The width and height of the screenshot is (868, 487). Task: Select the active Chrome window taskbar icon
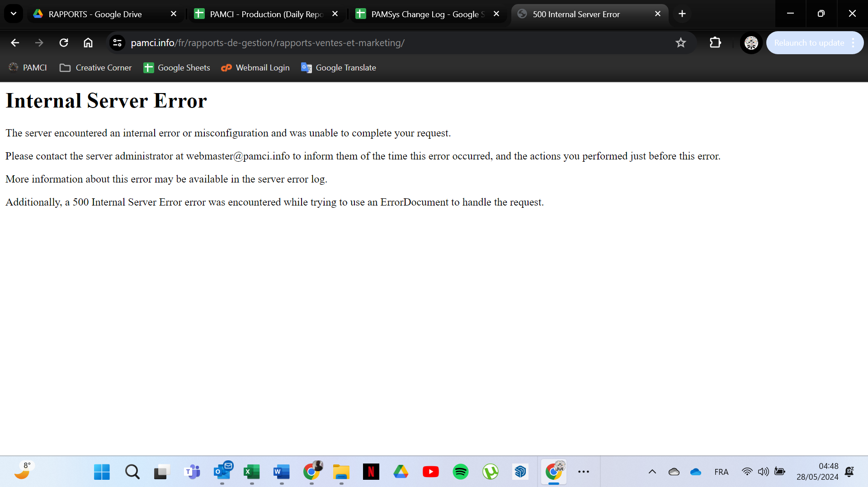click(x=554, y=472)
